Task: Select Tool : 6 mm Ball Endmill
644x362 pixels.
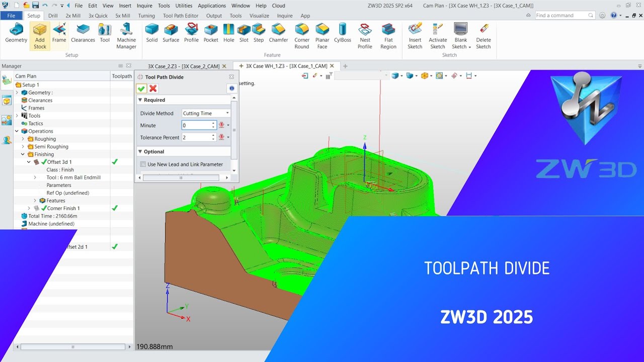Action: point(73,177)
